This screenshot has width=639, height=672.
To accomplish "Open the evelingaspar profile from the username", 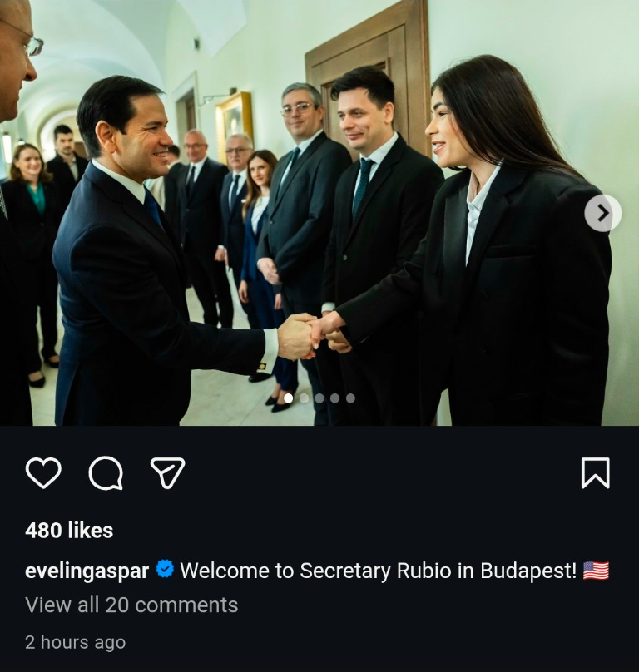I will click(x=87, y=571).
